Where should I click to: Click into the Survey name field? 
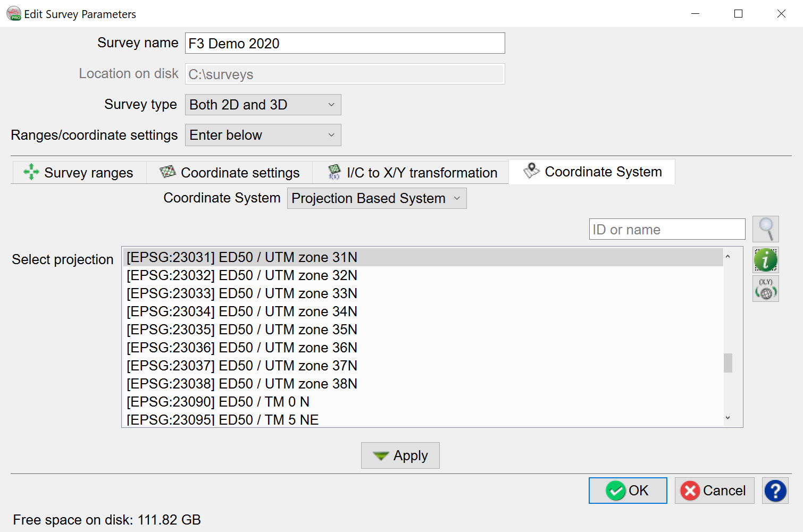[x=345, y=43]
